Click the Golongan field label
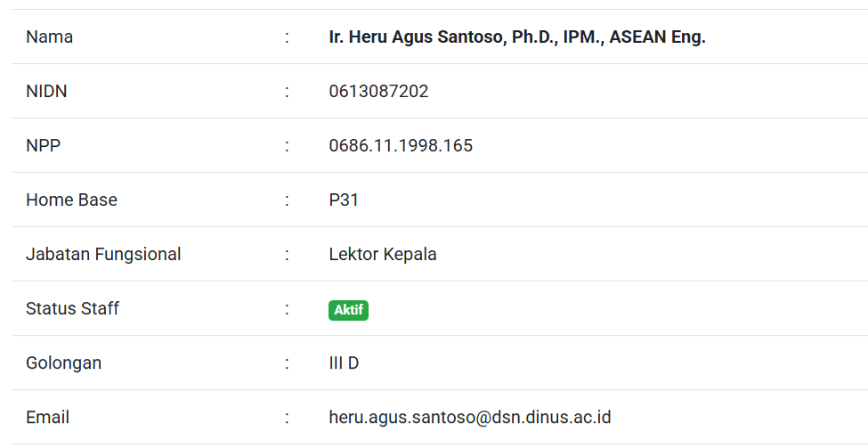This screenshot has height=448, width=868. pos(63,363)
